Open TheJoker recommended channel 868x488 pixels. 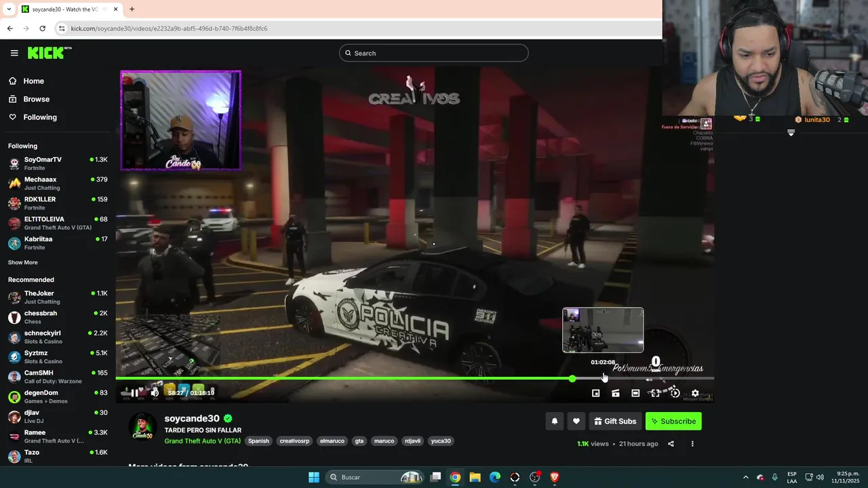pos(57,297)
